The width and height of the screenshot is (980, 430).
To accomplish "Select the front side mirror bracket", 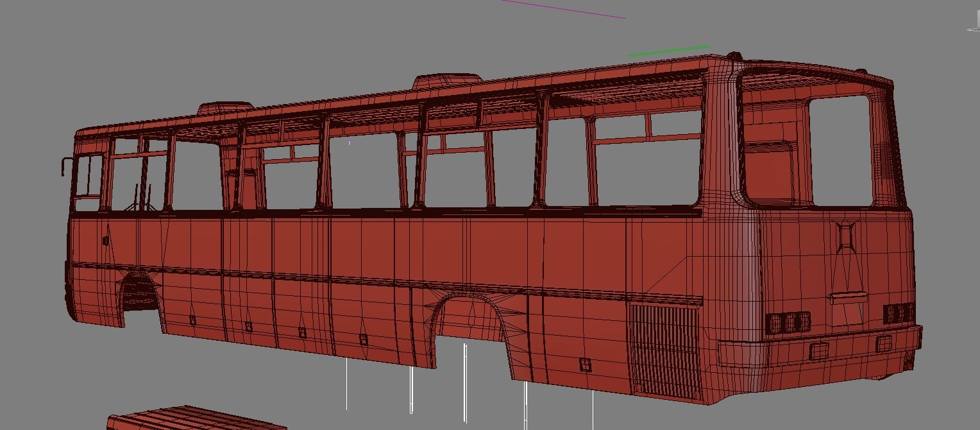I will click(64, 166).
